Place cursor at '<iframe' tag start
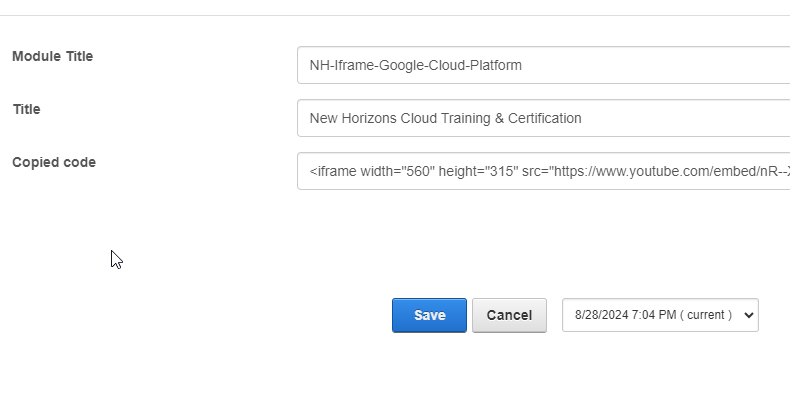The width and height of the screenshot is (790, 401). (x=311, y=171)
